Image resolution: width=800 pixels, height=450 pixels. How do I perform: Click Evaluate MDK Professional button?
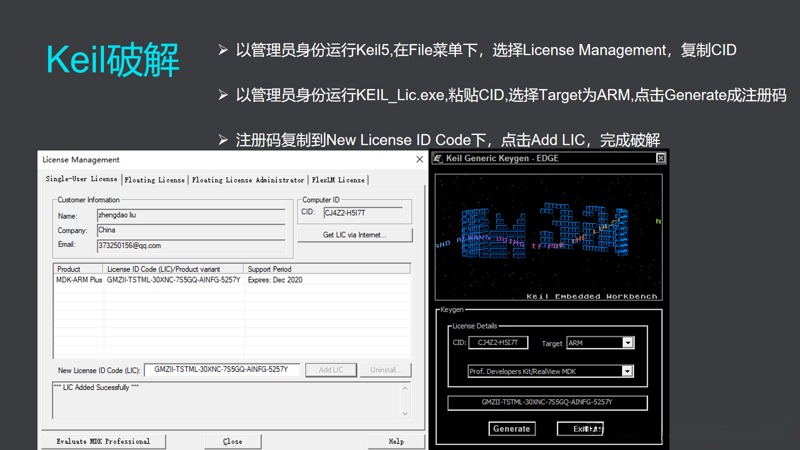(104, 441)
